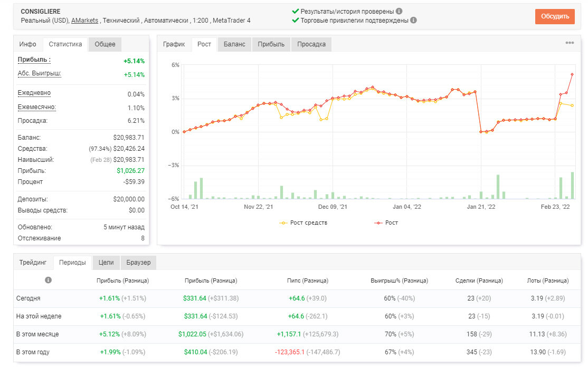The height and width of the screenshot is (368, 588).
Task: Click the Ежемесячно label
Action: coord(37,107)
